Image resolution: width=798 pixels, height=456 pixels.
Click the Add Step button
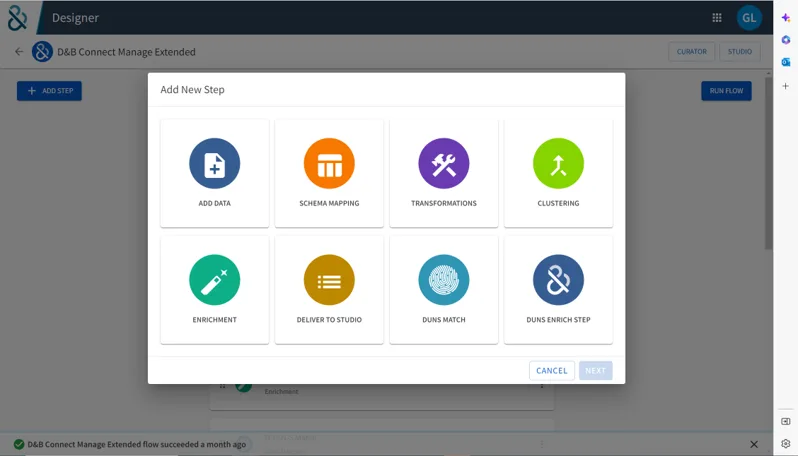click(49, 91)
